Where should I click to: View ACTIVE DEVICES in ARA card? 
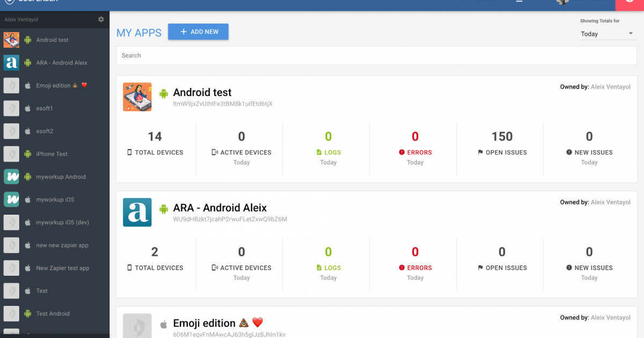241,263
